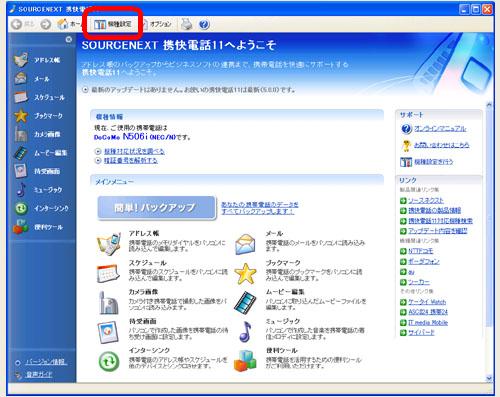Screen dimensions: 500x397
Task: Click the メール envelope icon in main menu
Action: [x=245, y=244]
